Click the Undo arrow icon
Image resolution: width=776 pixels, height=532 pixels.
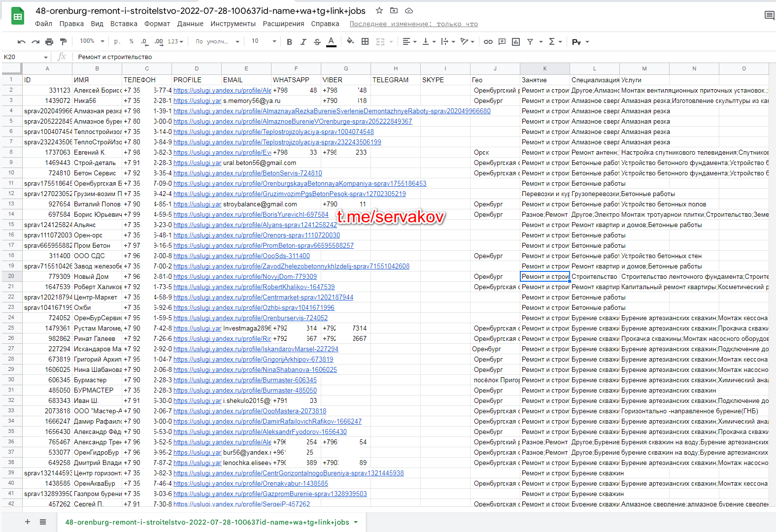(x=21, y=42)
